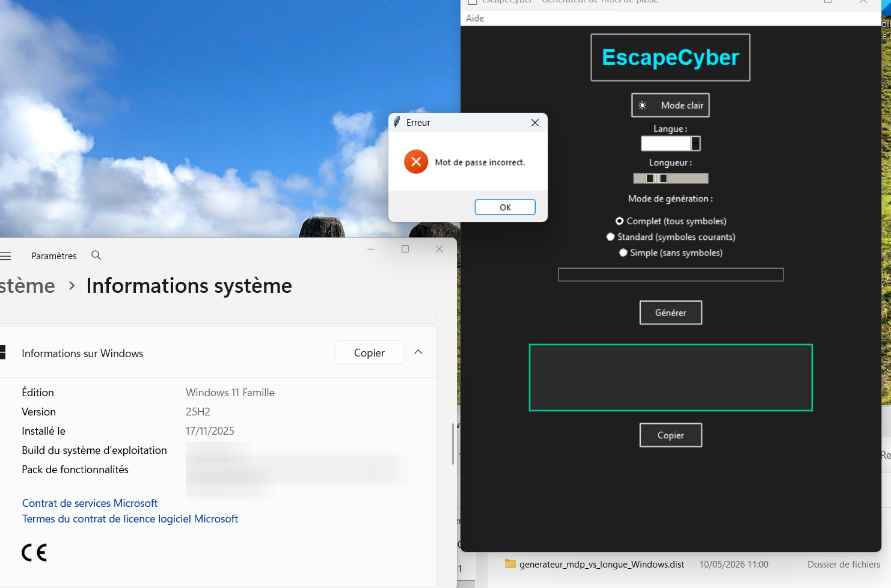Close the Erreur dialog with its X
891x588 pixels.
click(535, 123)
